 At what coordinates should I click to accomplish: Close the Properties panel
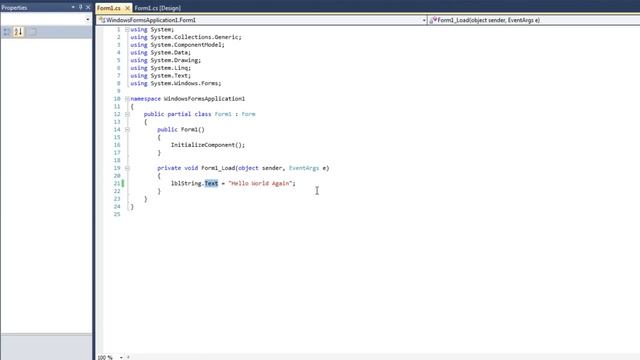click(x=88, y=7)
